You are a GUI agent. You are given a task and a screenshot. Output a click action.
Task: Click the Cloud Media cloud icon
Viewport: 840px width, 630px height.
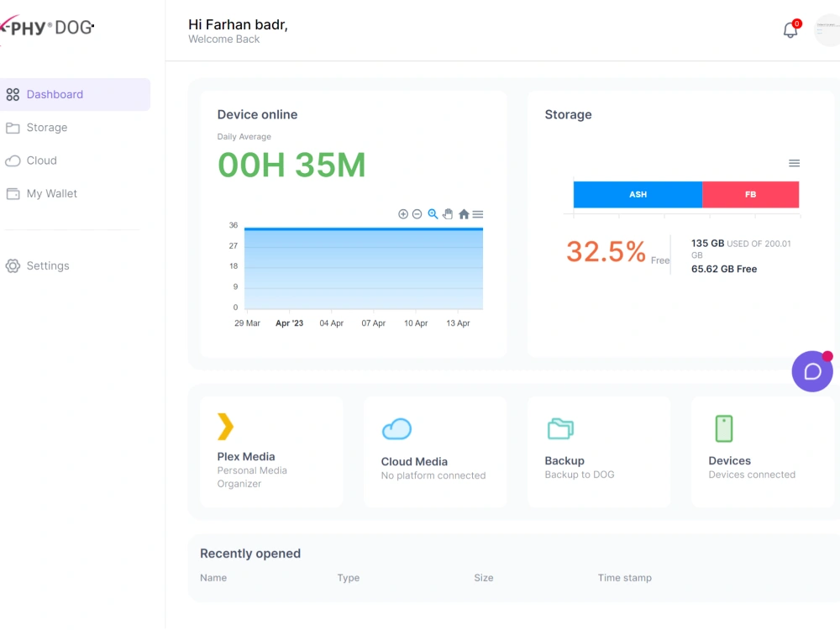pyautogui.click(x=397, y=429)
